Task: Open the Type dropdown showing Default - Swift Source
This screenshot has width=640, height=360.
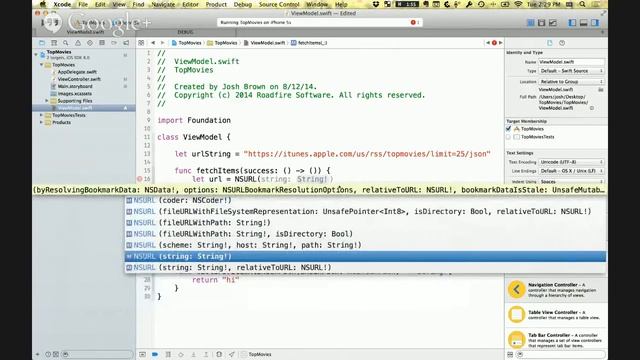Action: [x=571, y=71]
